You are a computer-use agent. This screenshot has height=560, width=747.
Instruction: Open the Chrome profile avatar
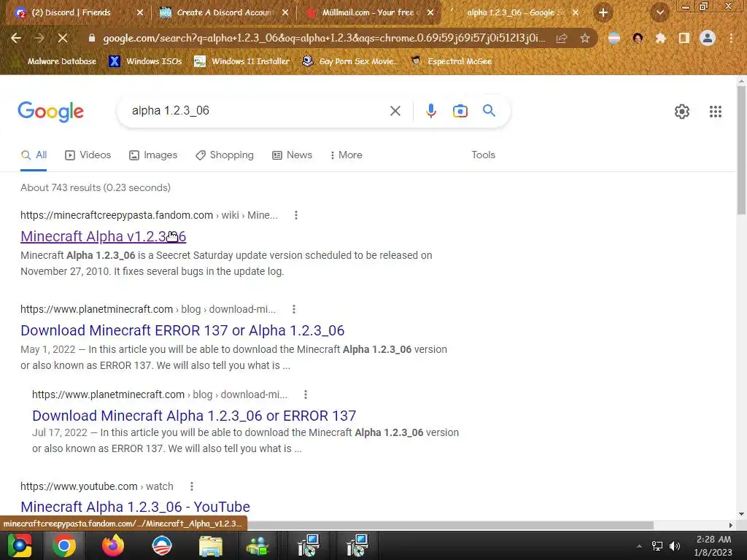708,38
